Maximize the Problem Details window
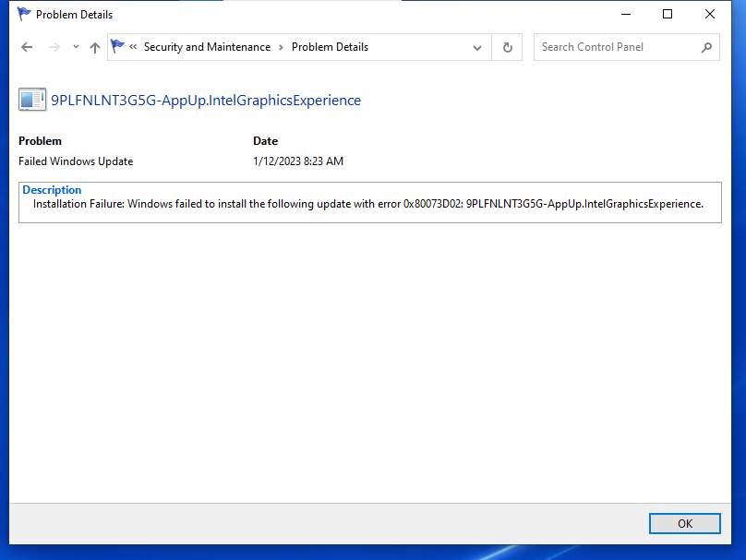This screenshot has height=560, width=746. (x=668, y=14)
